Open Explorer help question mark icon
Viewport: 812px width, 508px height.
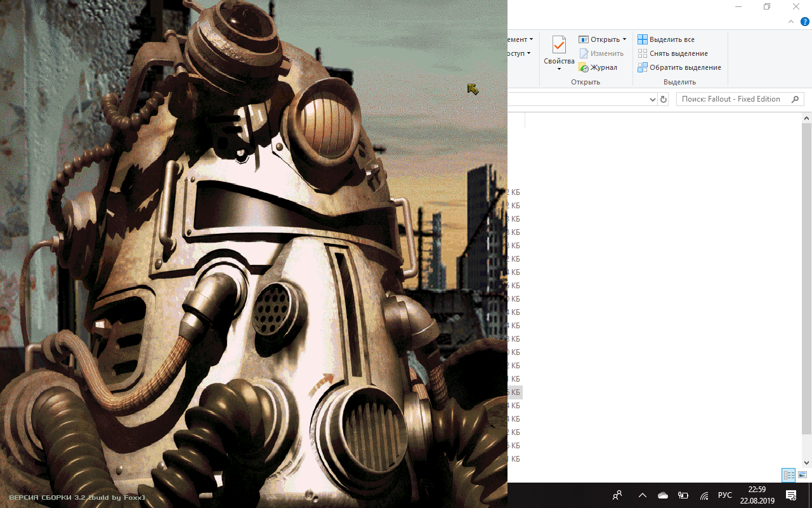point(805,21)
